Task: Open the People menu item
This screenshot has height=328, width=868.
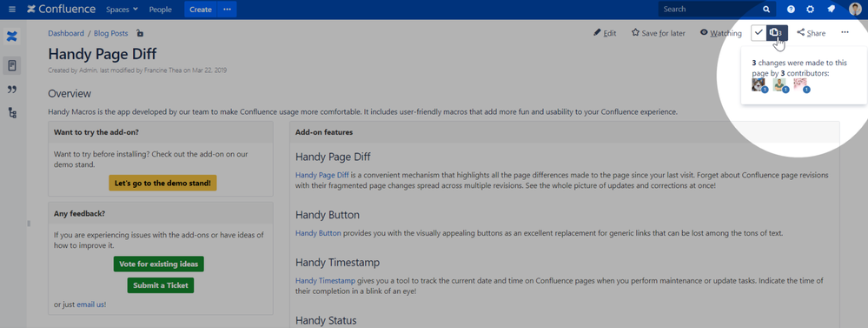Action: click(x=161, y=10)
